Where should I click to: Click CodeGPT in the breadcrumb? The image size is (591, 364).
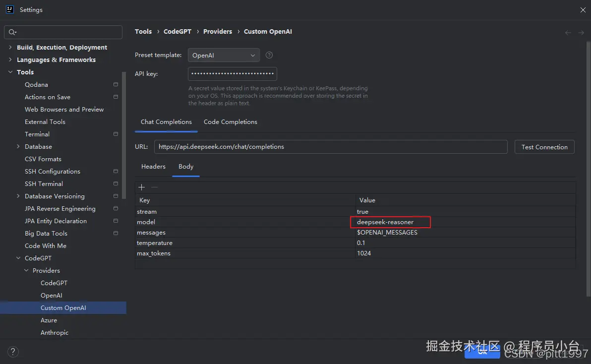[177, 32]
